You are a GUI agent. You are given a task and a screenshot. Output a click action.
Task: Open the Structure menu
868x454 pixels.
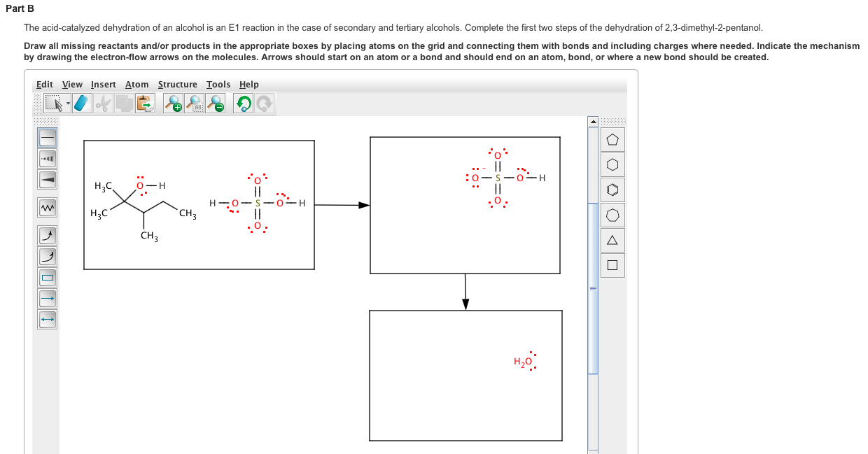click(178, 84)
